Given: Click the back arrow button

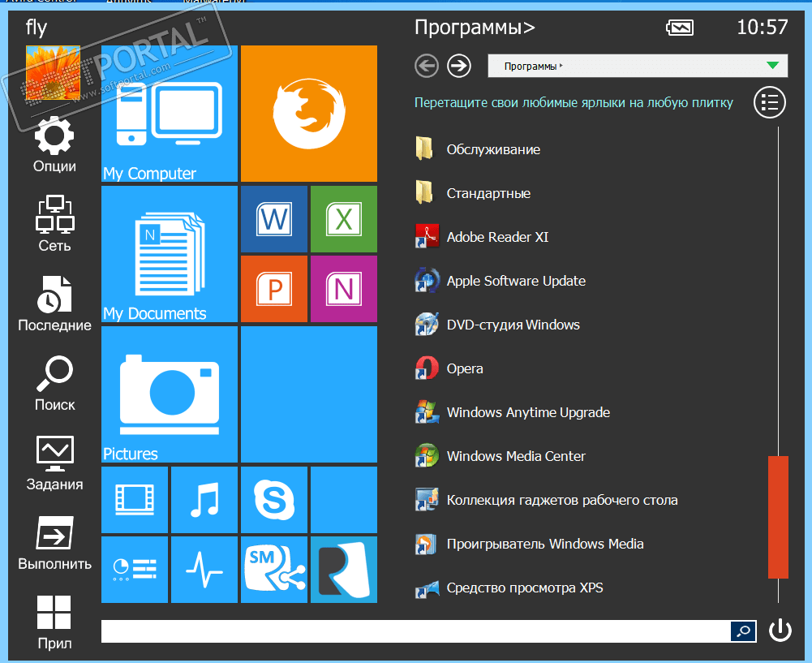Looking at the screenshot, I should (427, 66).
